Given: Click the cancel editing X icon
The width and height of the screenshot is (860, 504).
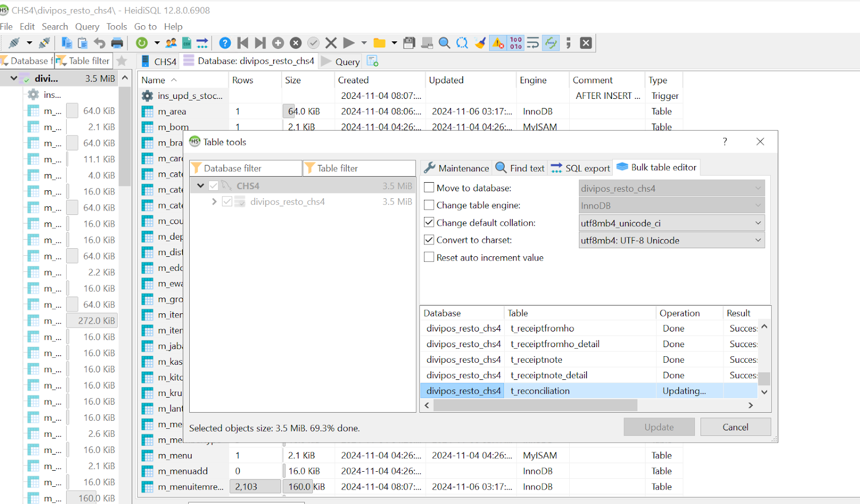Looking at the screenshot, I should pyautogui.click(x=331, y=43).
